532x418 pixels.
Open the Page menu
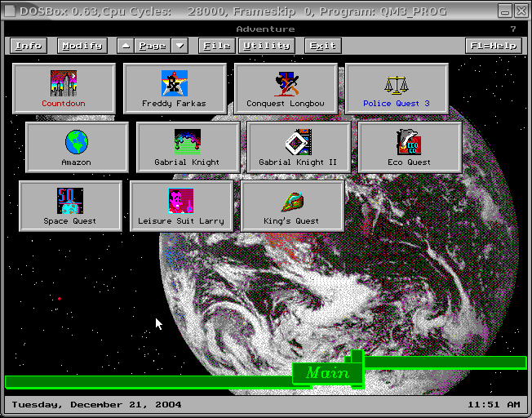tap(153, 46)
